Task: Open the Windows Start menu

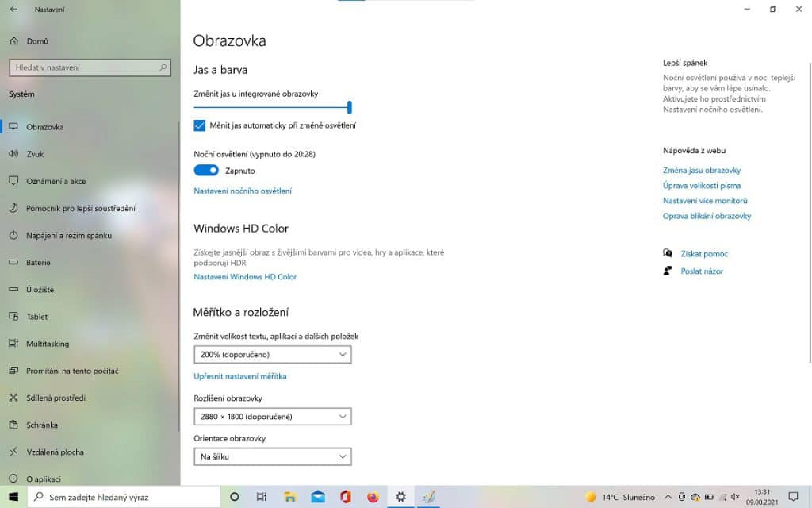Action: click(x=13, y=497)
